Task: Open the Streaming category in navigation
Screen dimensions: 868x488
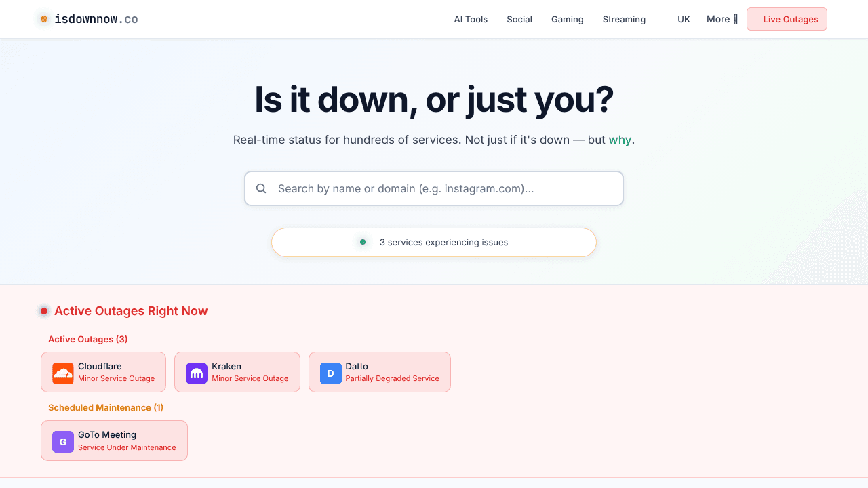Action: coord(624,19)
